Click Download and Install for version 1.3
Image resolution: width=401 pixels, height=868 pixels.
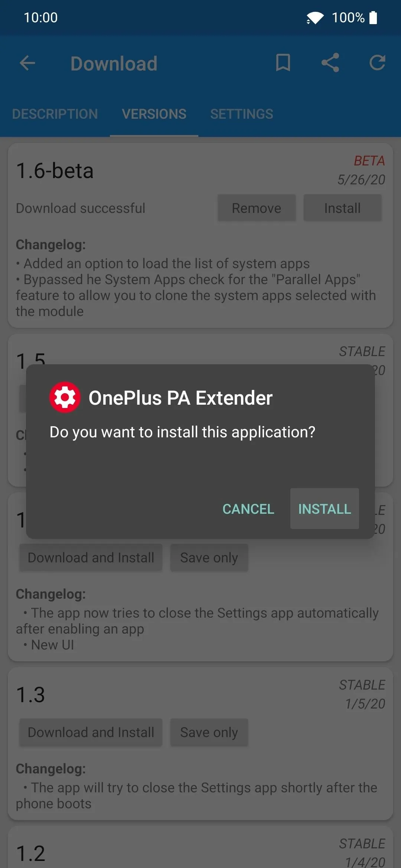click(91, 732)
